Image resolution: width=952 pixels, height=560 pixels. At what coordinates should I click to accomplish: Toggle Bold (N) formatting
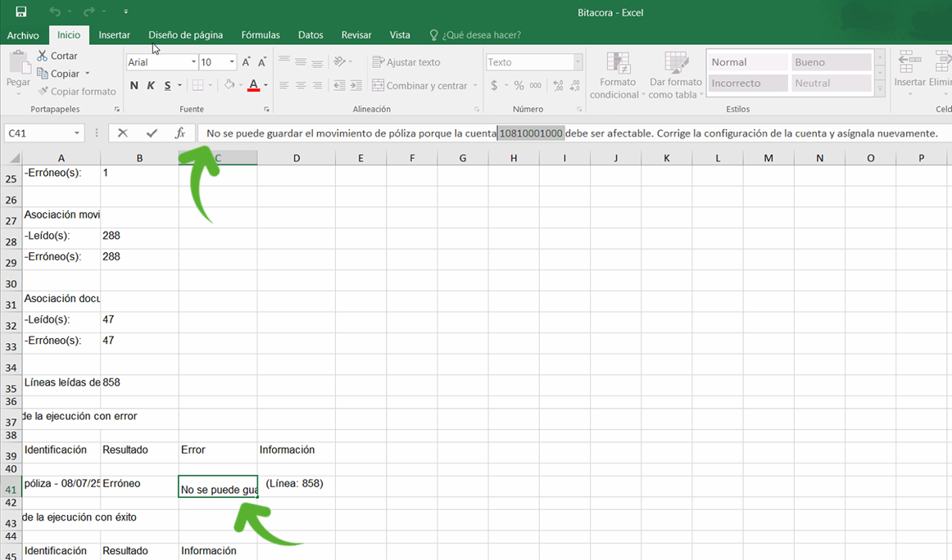(x=134, y=86)
